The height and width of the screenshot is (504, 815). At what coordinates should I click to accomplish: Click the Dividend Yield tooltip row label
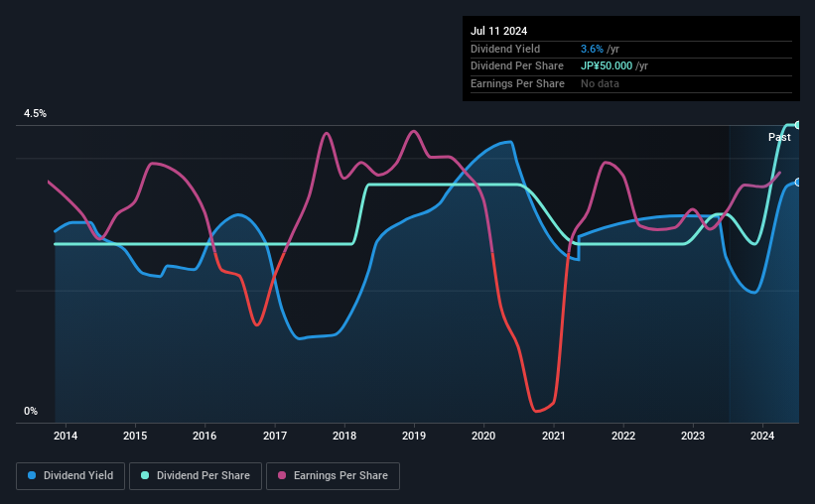tap(505, 49)
